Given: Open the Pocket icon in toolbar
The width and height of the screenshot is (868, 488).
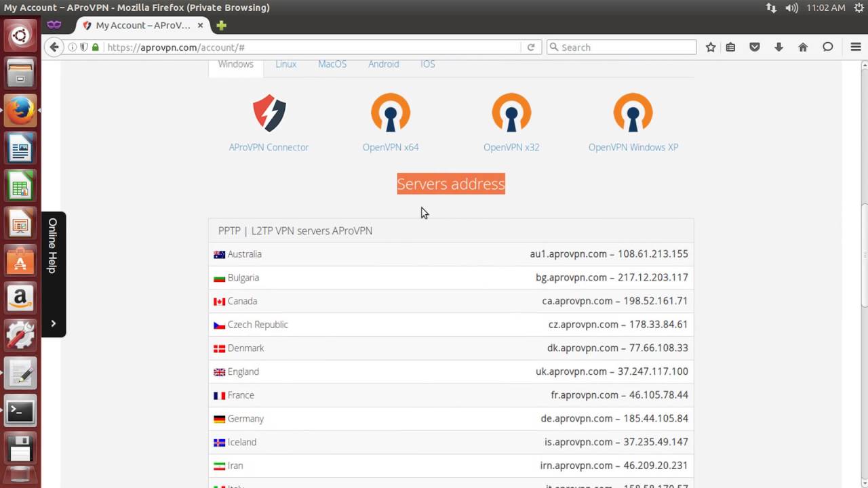Looking at the screenshot, I should coord(755,47).
